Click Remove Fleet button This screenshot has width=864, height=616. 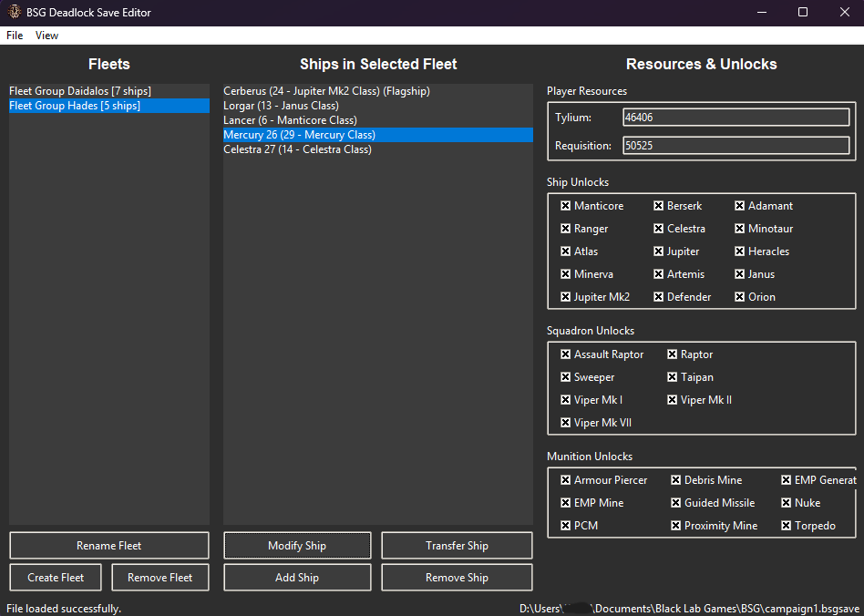pos(159,578)
